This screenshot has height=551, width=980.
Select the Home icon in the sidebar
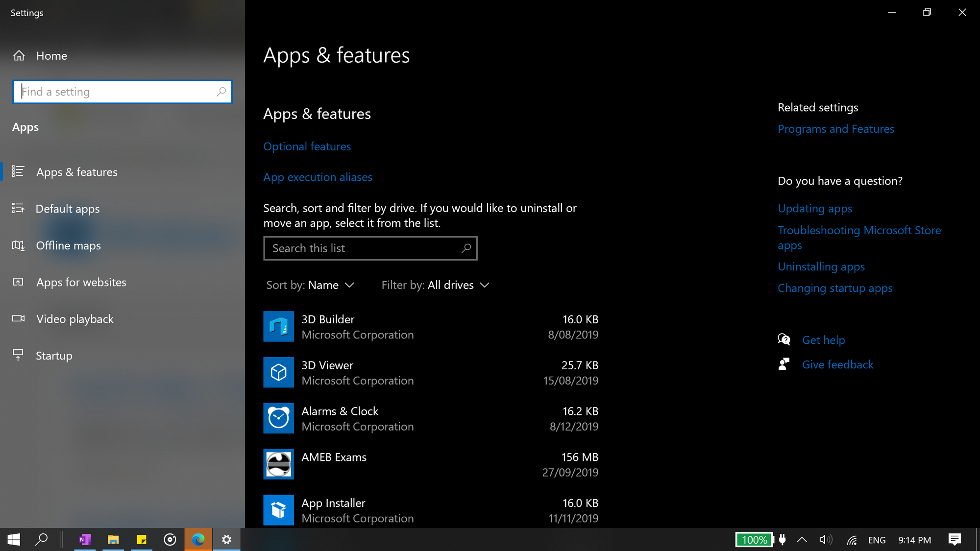click(x=19, y=55)
